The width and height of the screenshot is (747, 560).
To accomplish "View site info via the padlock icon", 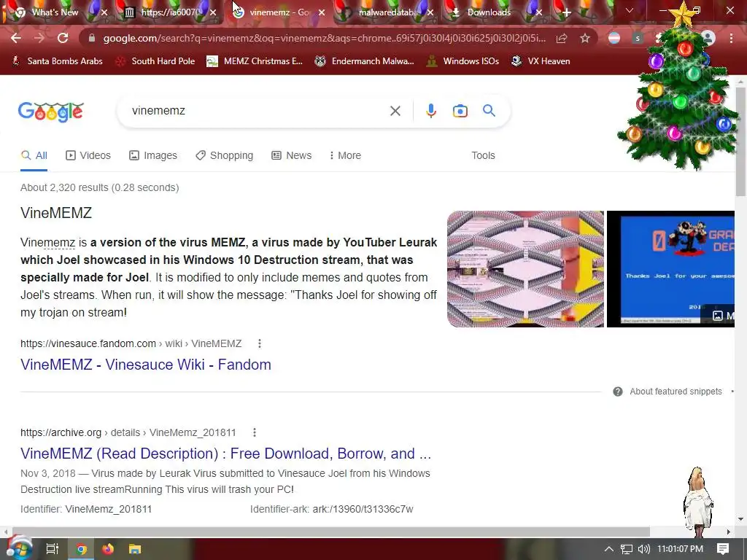I will 91,38.
